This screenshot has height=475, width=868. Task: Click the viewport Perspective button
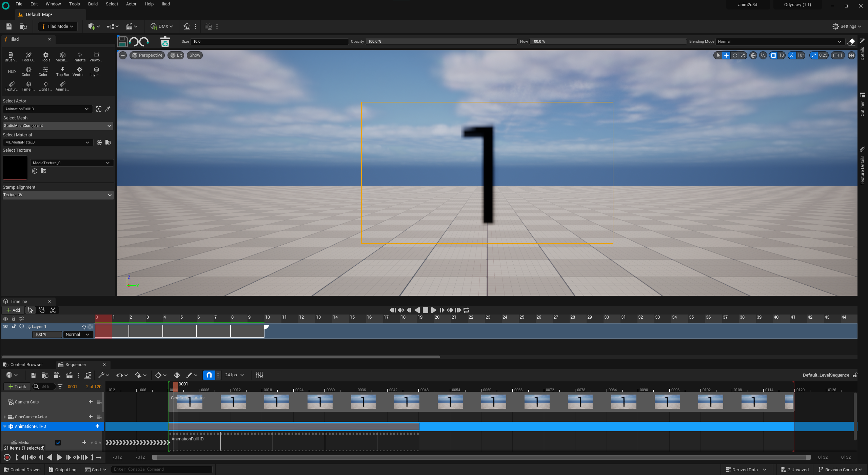click(147, 55)
